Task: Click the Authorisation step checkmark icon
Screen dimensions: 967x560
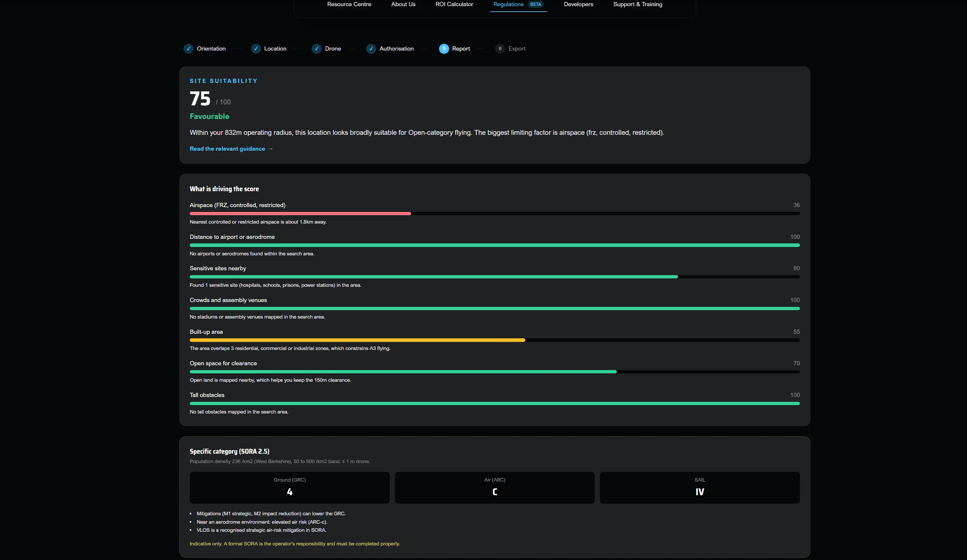Action: click(x=371, y=49)
